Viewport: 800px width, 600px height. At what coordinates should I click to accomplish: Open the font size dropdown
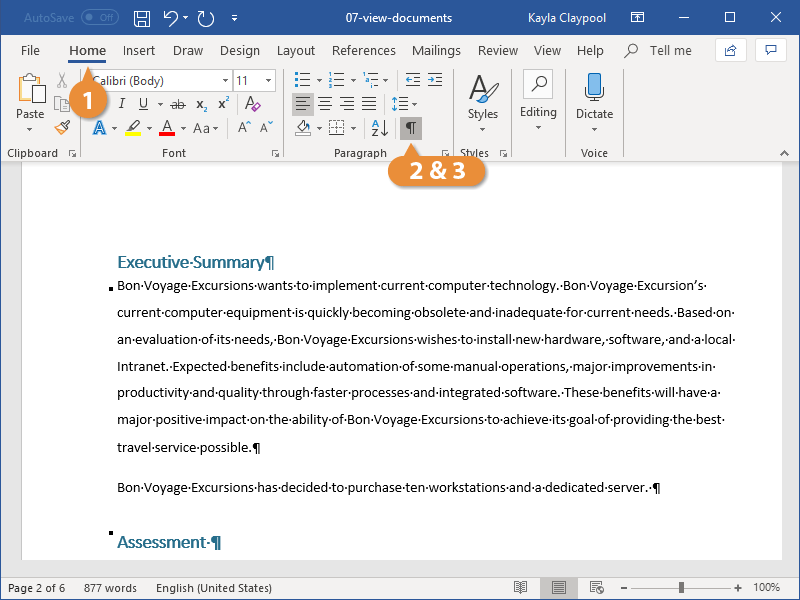268,80
